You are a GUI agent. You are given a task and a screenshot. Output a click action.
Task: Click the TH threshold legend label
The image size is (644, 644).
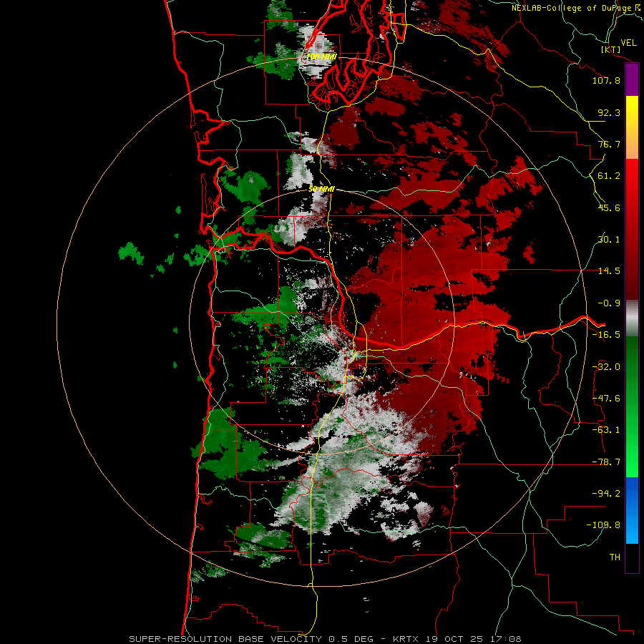[x=615, y=557]
